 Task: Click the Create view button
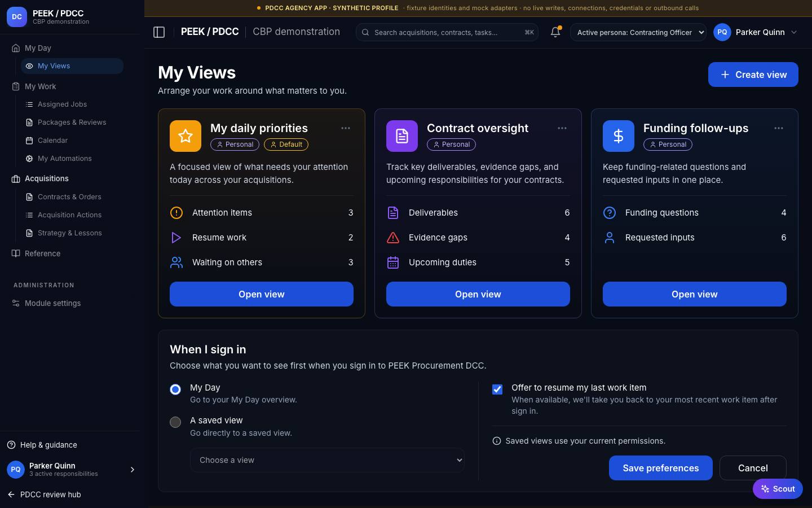(x=753, y=75)
